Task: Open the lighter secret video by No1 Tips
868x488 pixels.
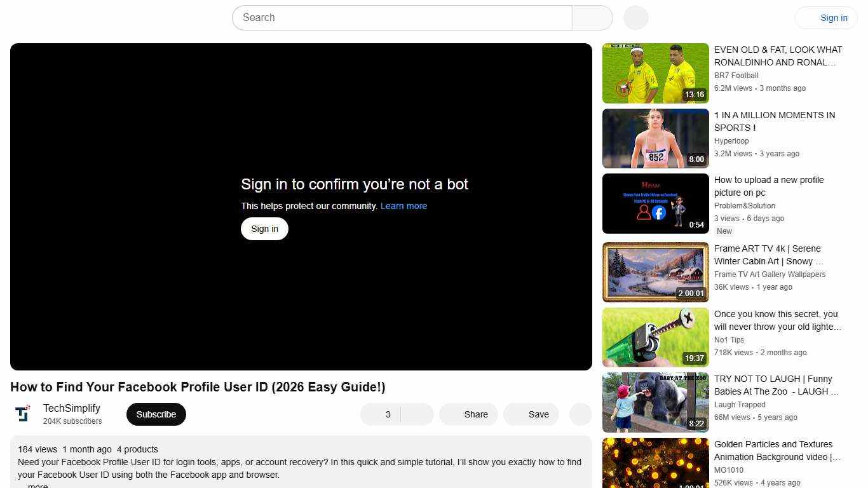Action: pos(655,337)
